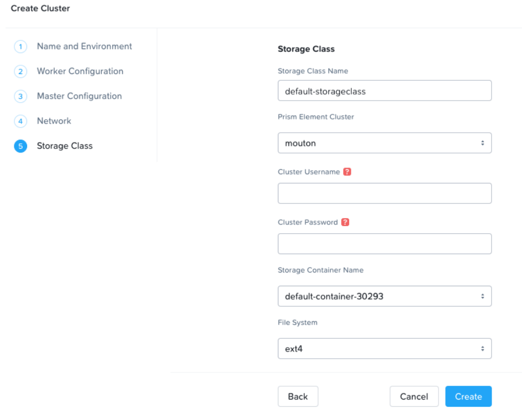Open the Prism Element Cluster dropdown

coord(384,143)
